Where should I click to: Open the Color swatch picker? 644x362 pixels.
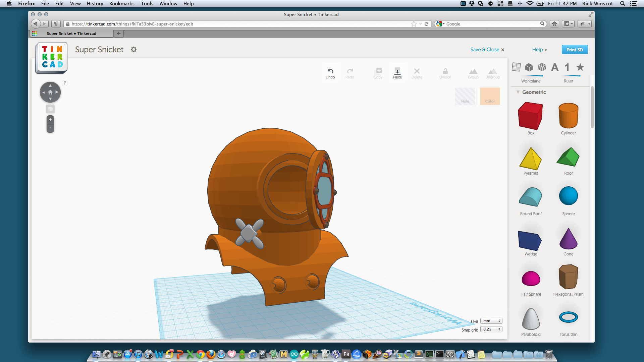(x=490, y=96)
